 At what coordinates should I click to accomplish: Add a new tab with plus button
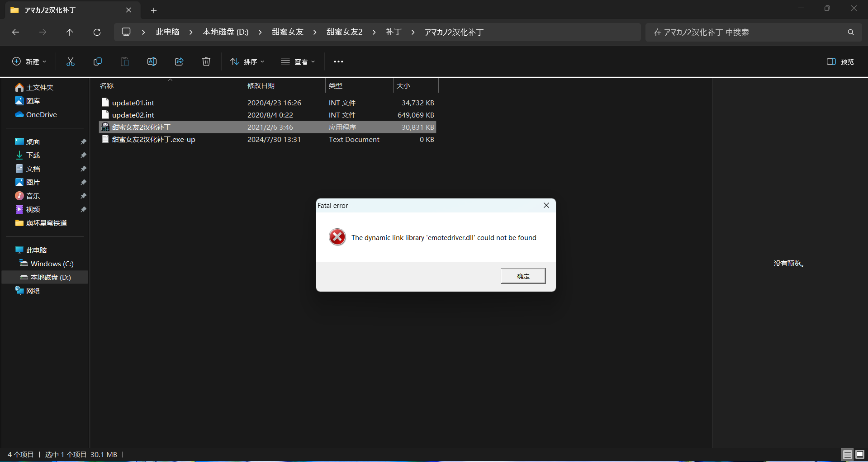(x=154, y=10)
